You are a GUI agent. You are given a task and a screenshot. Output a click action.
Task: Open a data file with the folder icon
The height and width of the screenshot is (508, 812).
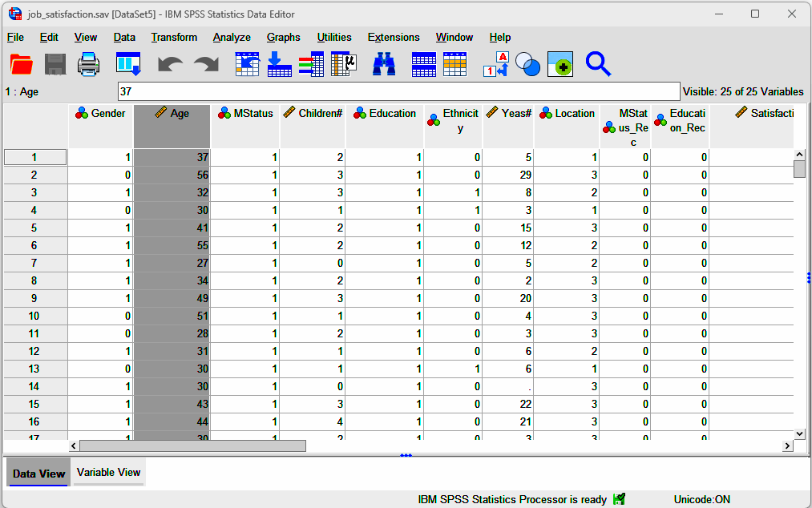(x=22, y=63)
